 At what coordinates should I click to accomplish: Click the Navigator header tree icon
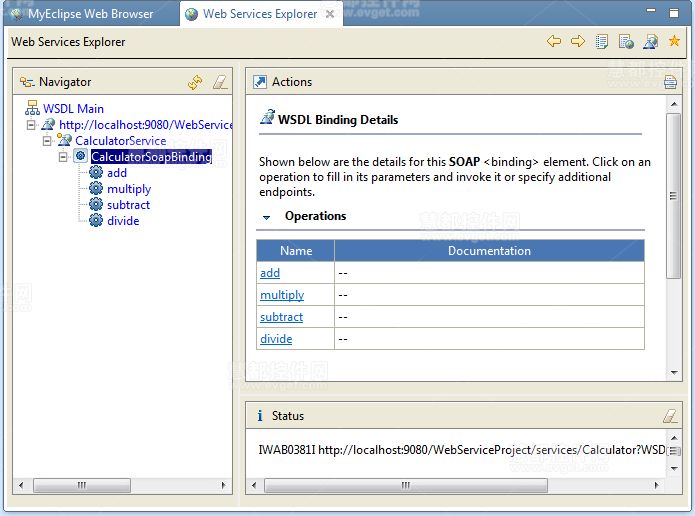[x=27, y=82]
